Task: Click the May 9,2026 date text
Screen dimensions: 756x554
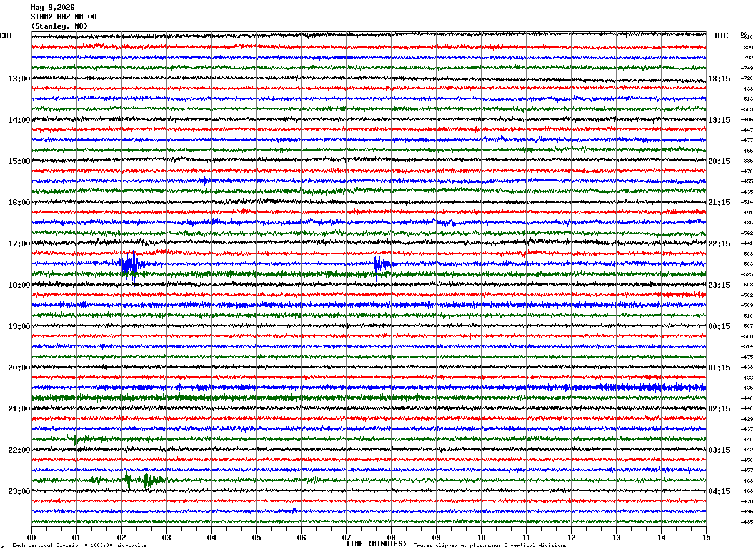Action: coord(52,8)
